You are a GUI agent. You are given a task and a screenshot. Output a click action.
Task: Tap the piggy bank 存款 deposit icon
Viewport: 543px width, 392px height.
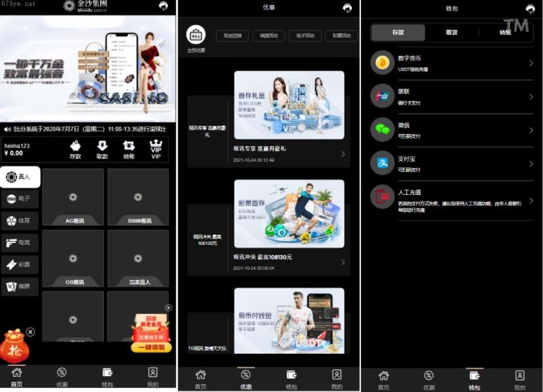click(x=76, y=146)
